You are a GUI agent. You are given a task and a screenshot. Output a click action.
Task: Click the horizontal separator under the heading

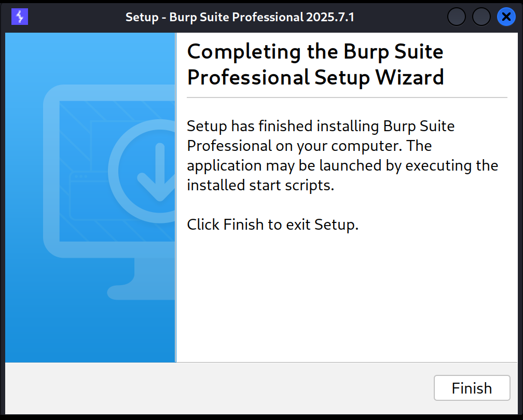coord(347,97)
